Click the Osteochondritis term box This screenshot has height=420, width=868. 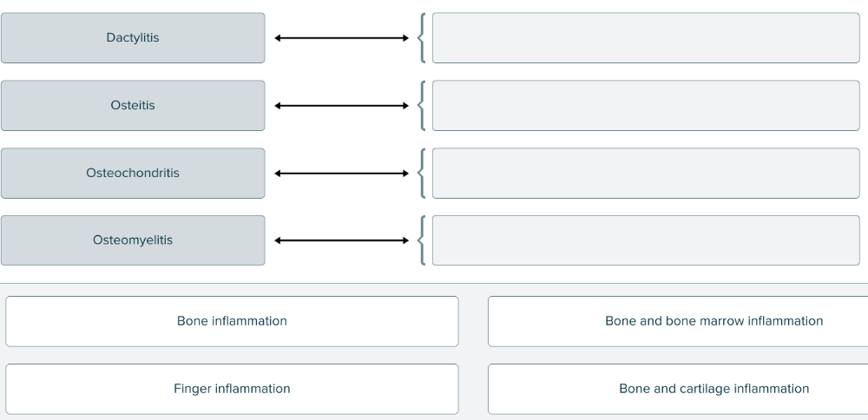pos(133,174)
